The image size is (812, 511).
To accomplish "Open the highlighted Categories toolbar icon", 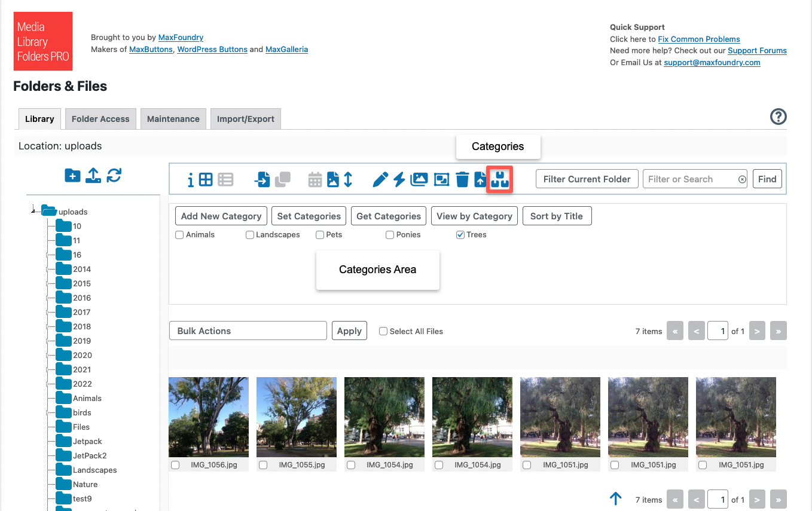I will (499, 179).
